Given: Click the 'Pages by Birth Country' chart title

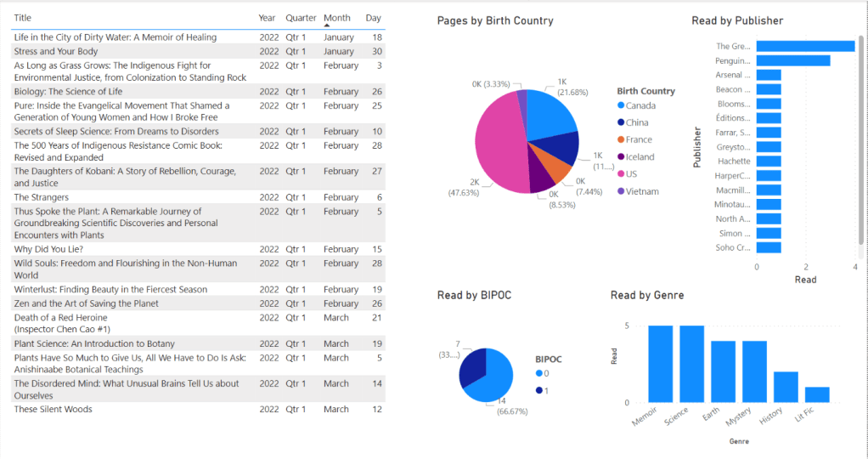Looking at the screenshot, I should coord(494,20).
